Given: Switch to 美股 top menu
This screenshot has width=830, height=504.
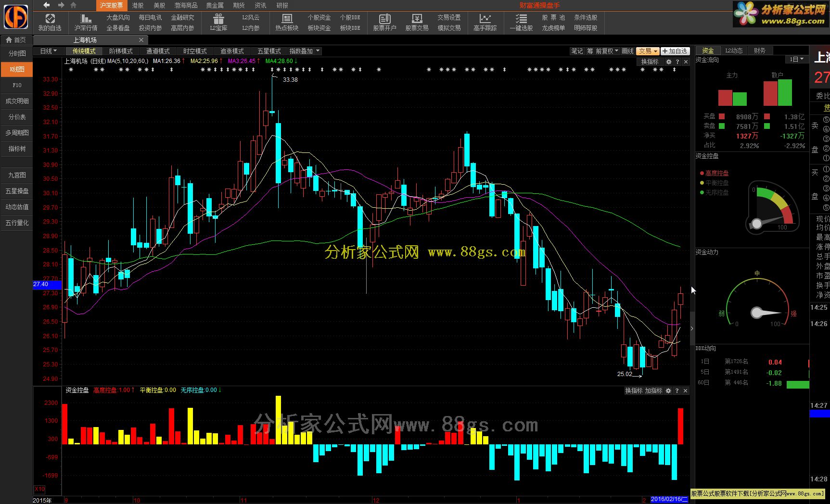Looking at the screenshot, I should 159,5.
